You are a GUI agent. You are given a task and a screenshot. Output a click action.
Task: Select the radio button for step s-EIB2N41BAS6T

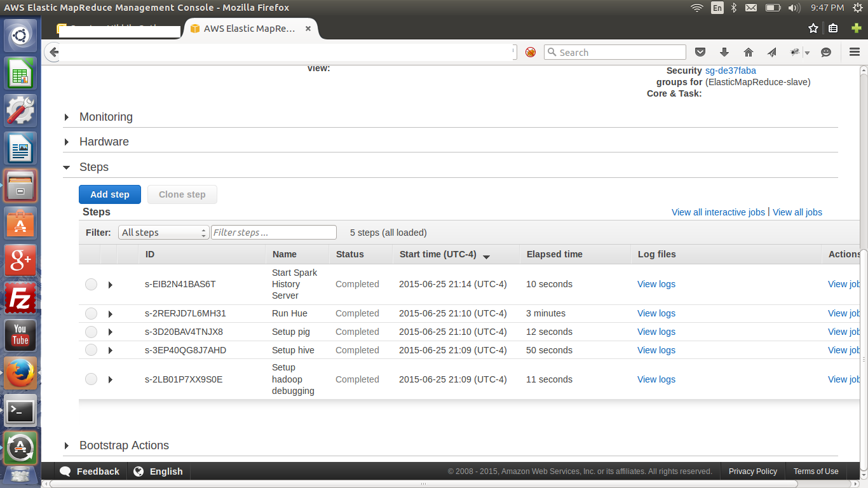pos(91,285)
